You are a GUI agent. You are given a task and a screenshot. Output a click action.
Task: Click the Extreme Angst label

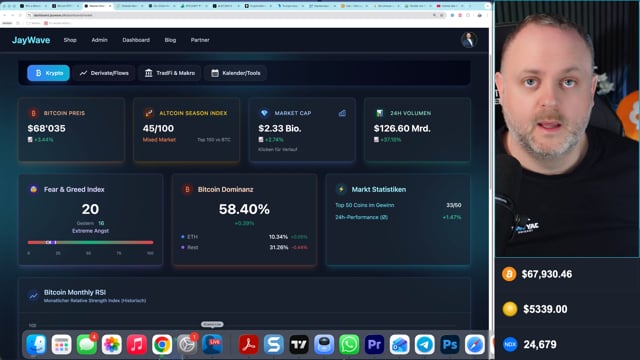90,231
